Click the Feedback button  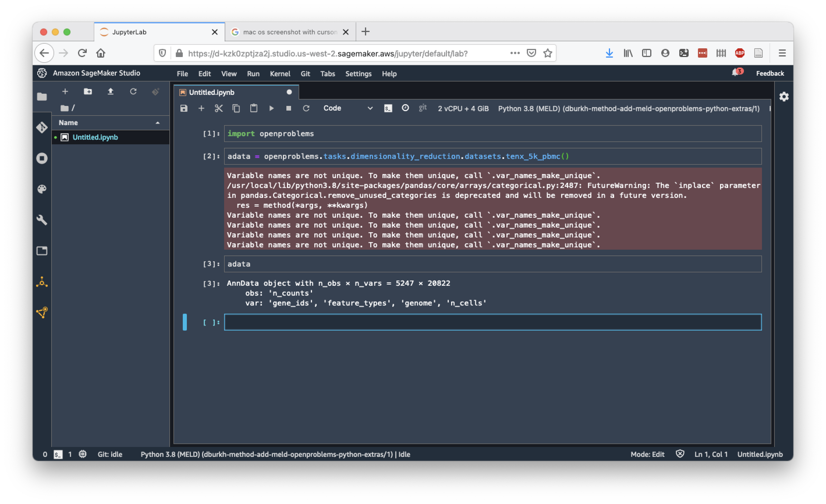pos(770,73)
